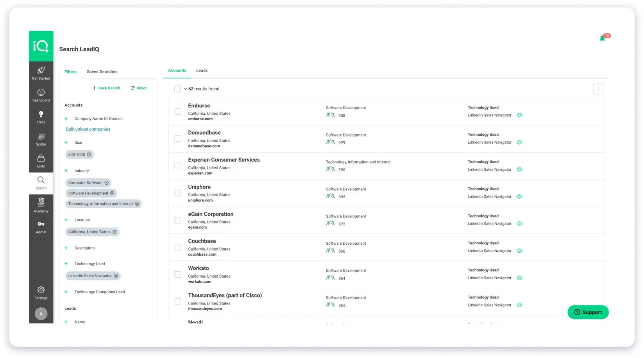Screen dimensions: 644x358
Task: Open the Demandbase company name
Action: tap(204, 133)
